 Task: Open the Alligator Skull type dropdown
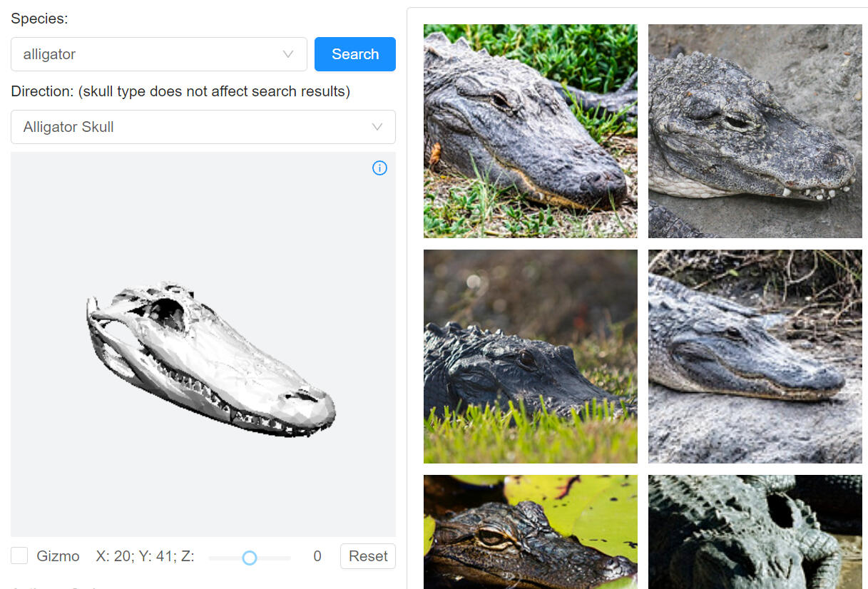pos(203,127)
